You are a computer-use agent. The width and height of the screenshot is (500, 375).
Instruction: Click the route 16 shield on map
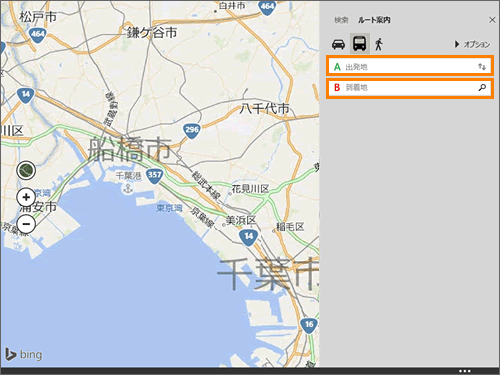tap(309, 325)
